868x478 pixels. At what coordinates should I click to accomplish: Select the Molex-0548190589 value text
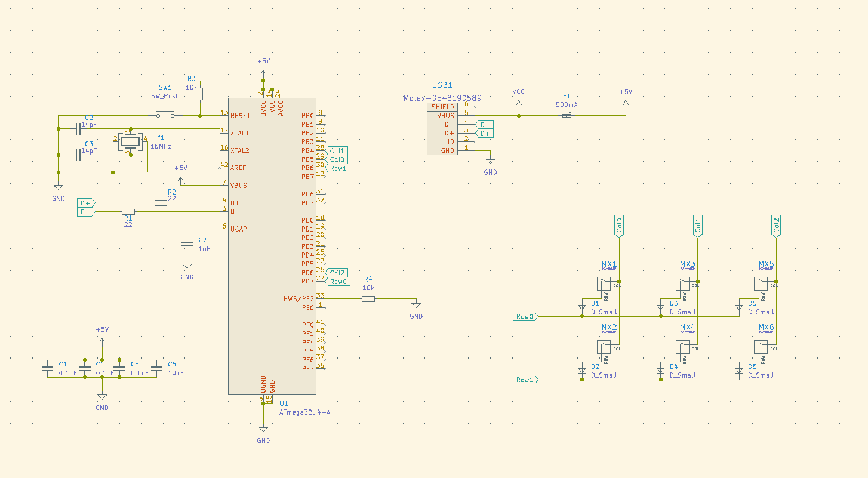[442, 98]
